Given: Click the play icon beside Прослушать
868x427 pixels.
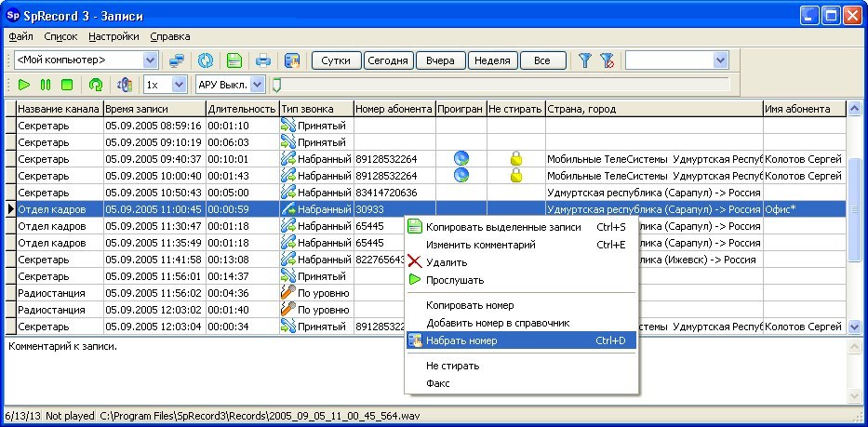Looking at the screenshot, I should tap(415, 280).
